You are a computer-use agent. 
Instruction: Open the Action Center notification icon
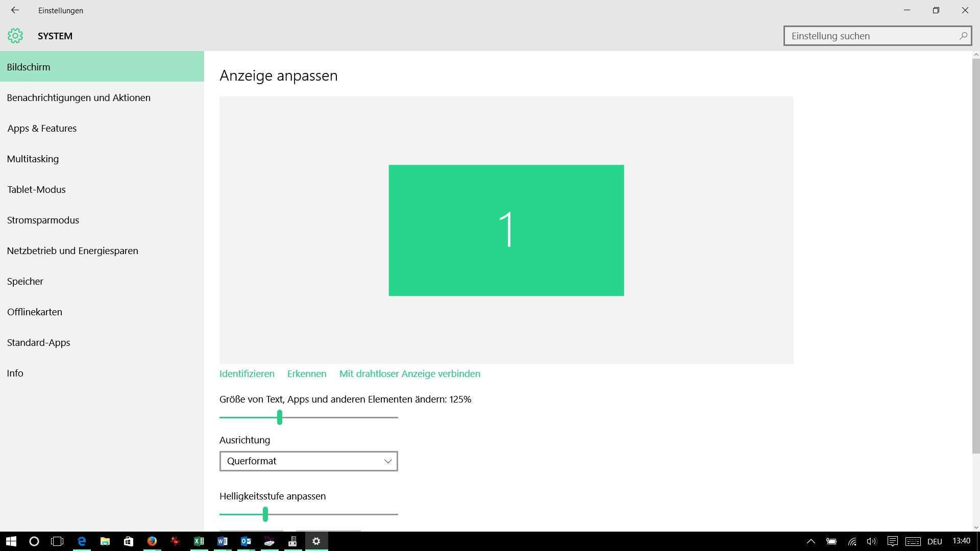click(892, 541)
